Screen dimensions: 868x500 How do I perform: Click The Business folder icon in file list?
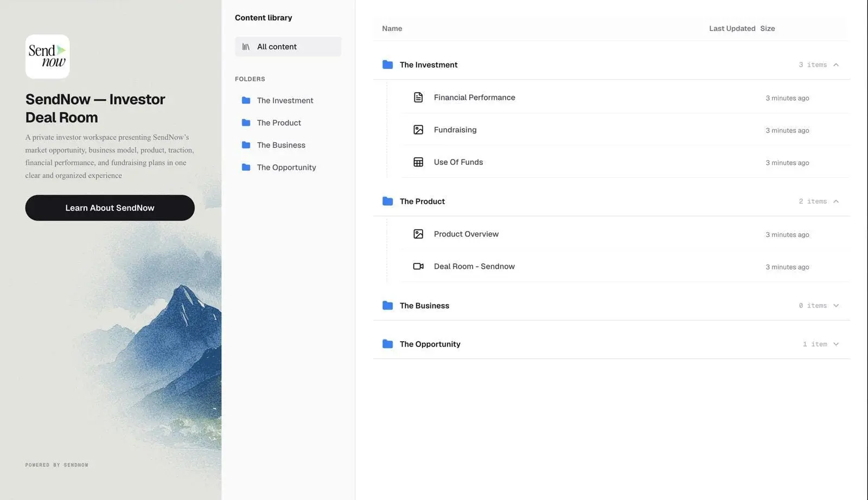pos(387,305)
